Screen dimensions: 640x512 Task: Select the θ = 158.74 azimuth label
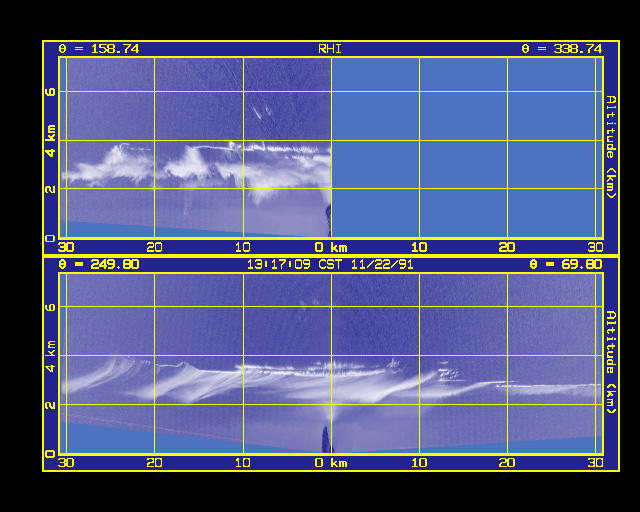click(x=99, y=49)
